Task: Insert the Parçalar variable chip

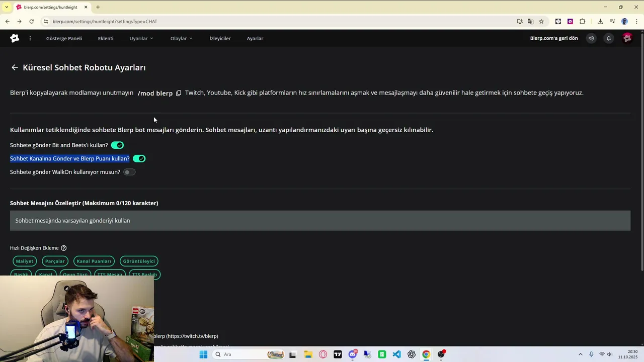Action: 55,261
